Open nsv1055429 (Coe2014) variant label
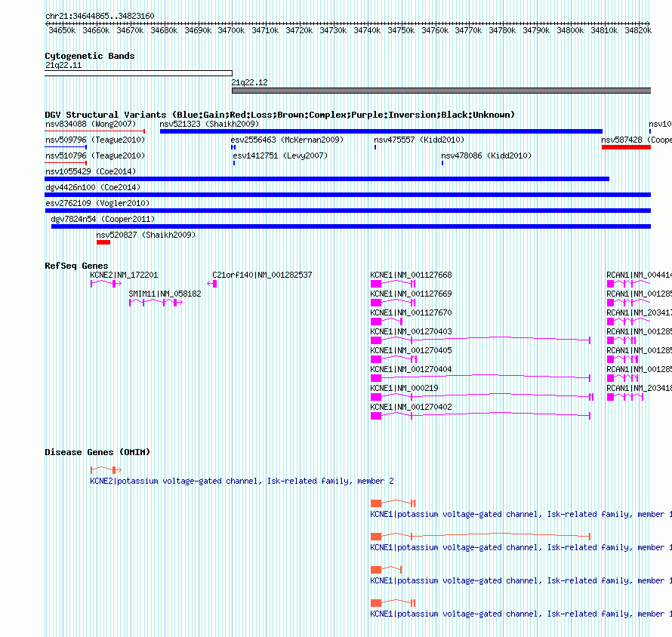This screenshot has height=637, width=672. [91, 172]
